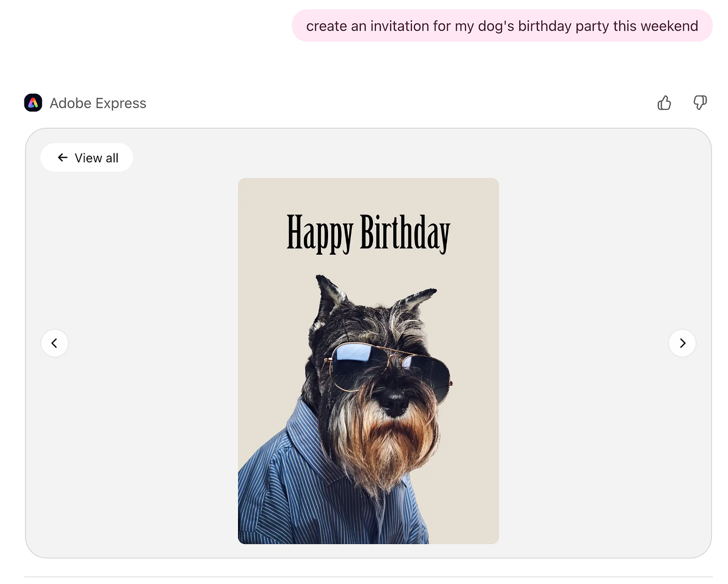Advance the carousel with the right chevron
The width and height of the screenshot is (728, 584).
click(x=682, y=343)
